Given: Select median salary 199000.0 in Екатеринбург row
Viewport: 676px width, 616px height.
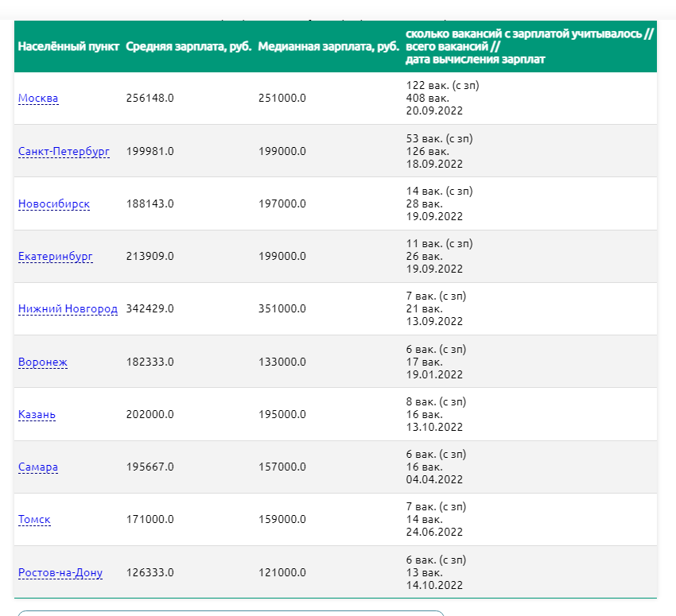Looking at the screenshot, I should pyautogui.click(x=282, y=256).
